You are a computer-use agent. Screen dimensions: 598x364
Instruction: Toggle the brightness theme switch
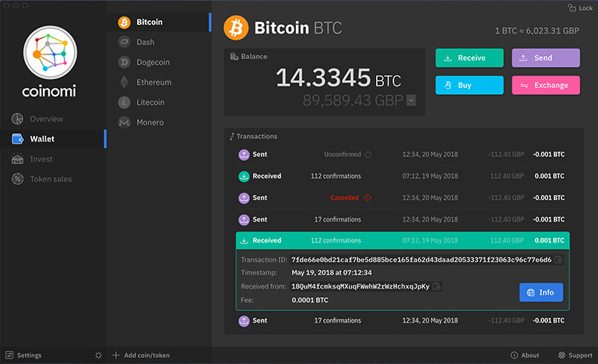point(98,355)
